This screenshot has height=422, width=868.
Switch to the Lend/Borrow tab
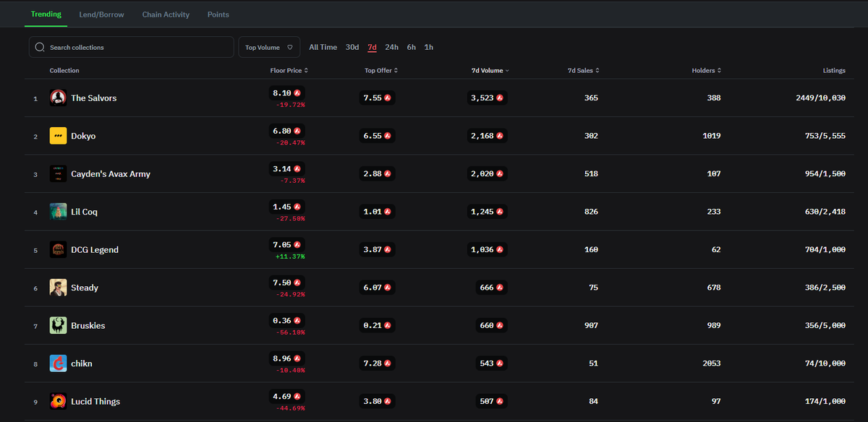point(101,14)
